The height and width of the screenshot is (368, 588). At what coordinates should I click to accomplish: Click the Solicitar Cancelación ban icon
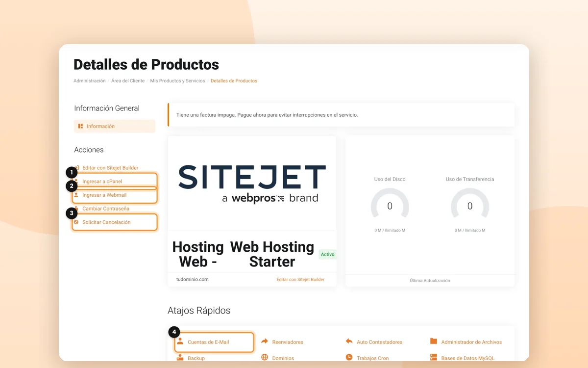76,222
